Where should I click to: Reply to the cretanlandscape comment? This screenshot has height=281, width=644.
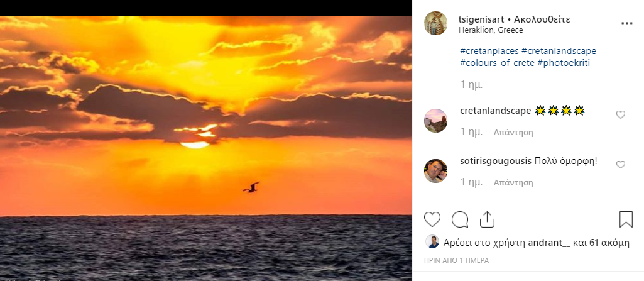513,133
